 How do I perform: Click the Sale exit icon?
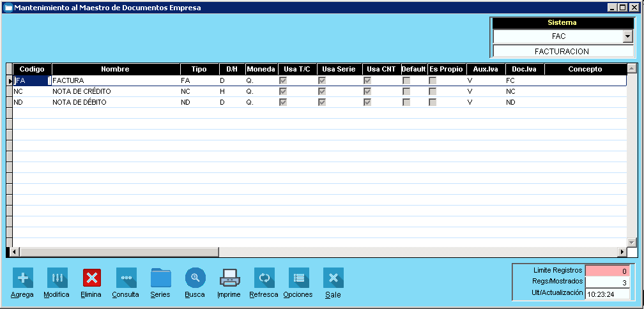coord(333,278)
